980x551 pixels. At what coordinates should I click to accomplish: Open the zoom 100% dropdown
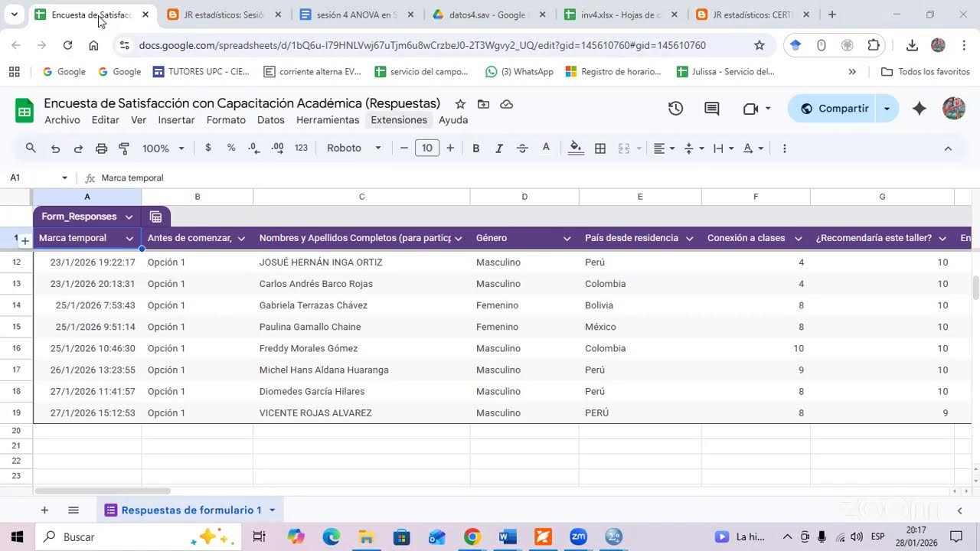[x=163, y=148]
